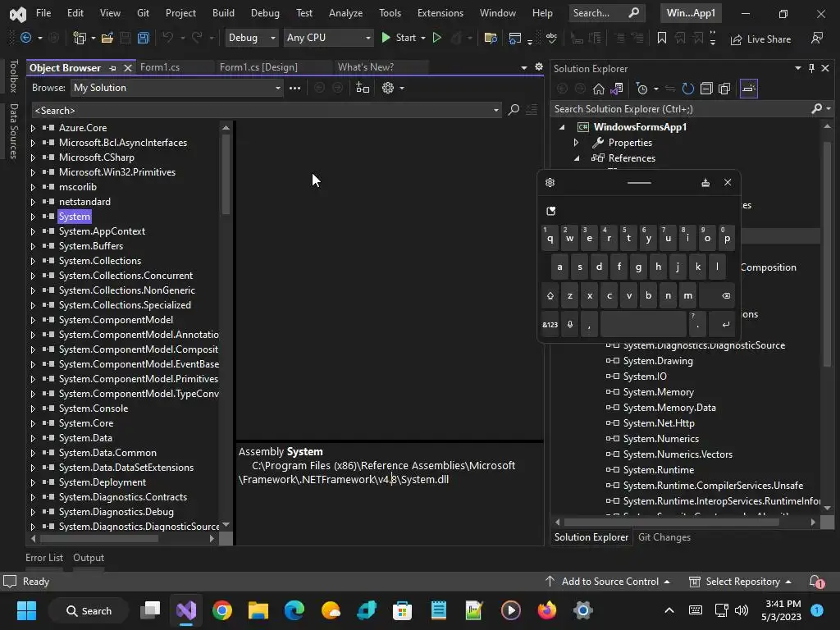Click the green Start Debugging button
The image size is (840, 630).
[x=398, y=38]
